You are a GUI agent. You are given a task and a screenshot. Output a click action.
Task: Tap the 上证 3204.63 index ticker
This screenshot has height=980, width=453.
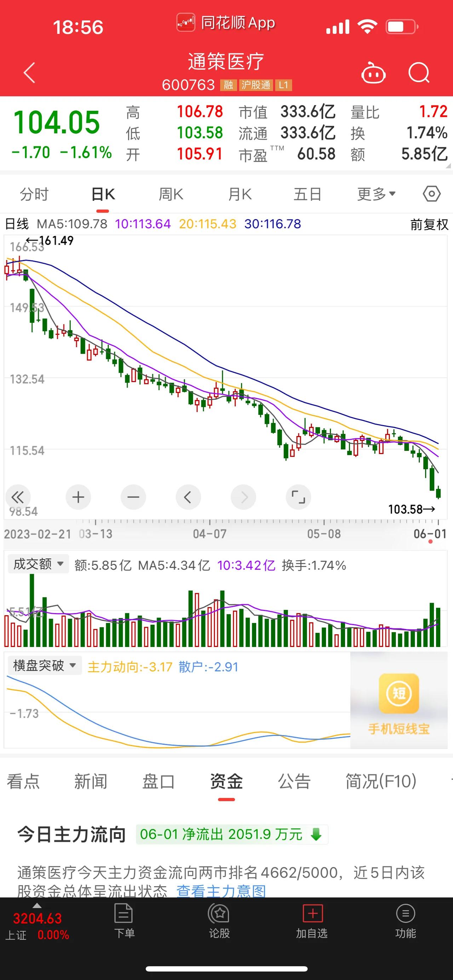pyautogui.click(x=37, y=927)
